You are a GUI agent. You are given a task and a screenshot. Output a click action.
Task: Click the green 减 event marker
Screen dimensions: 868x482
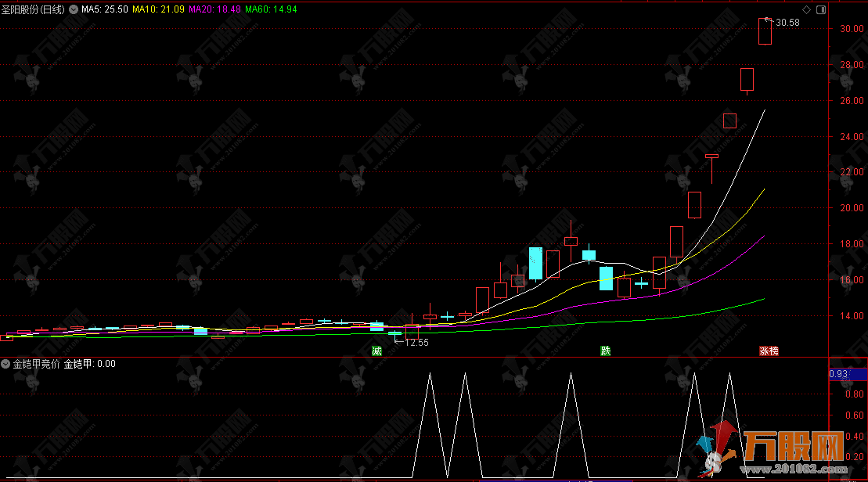(377, 351)
